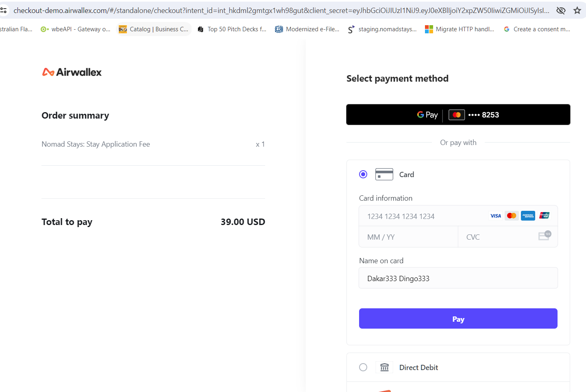Click the Airwallex logo
Screen dimensions: 586x392
point(72,72)
